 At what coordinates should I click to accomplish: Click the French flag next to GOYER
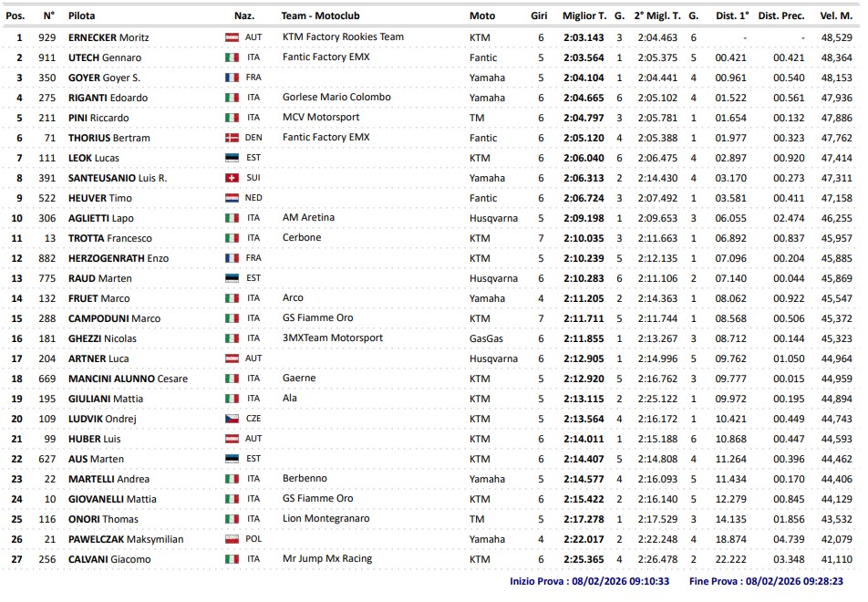[232, 78]
